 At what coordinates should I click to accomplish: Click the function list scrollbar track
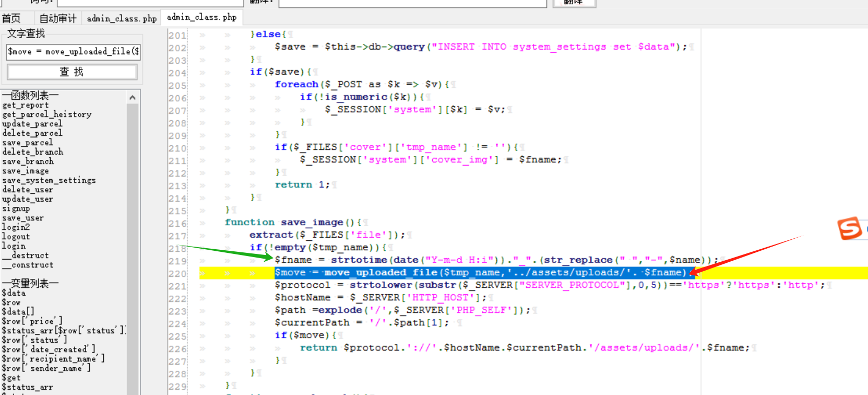(133, 246)
